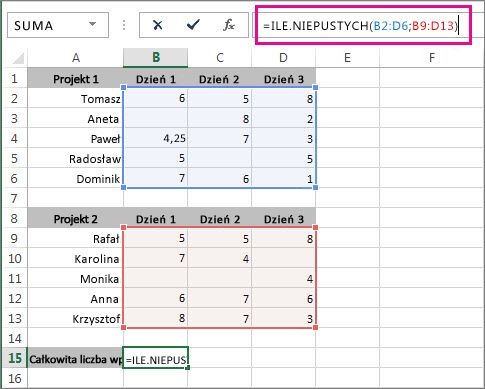Expand the Name Box dropdown arrow

(92, 24)
